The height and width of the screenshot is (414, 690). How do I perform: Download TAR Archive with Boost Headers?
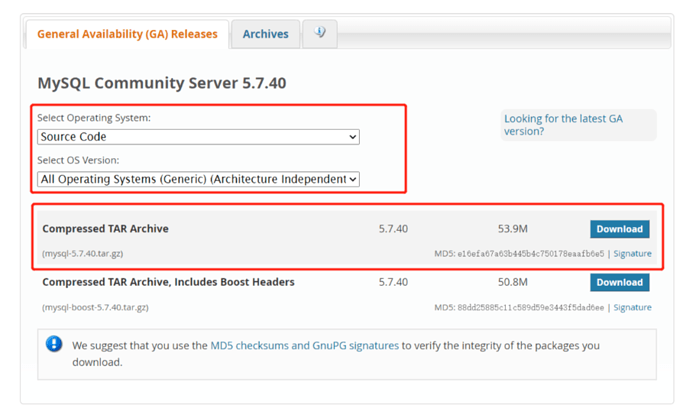point(619,283)
